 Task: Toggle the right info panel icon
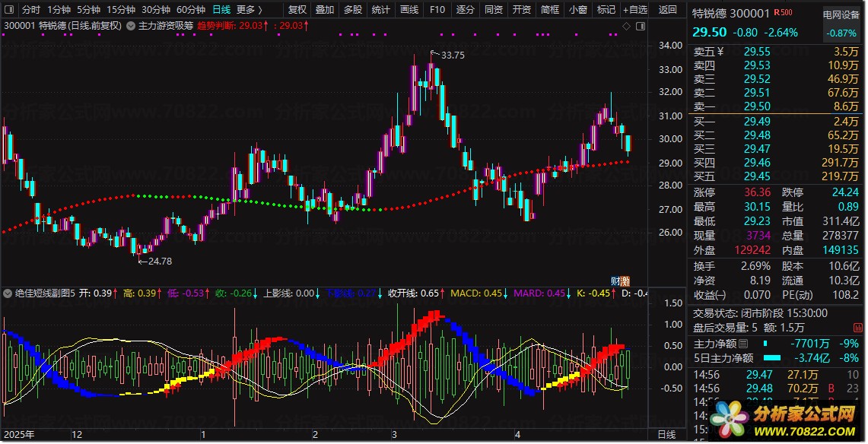coord(641,26)
